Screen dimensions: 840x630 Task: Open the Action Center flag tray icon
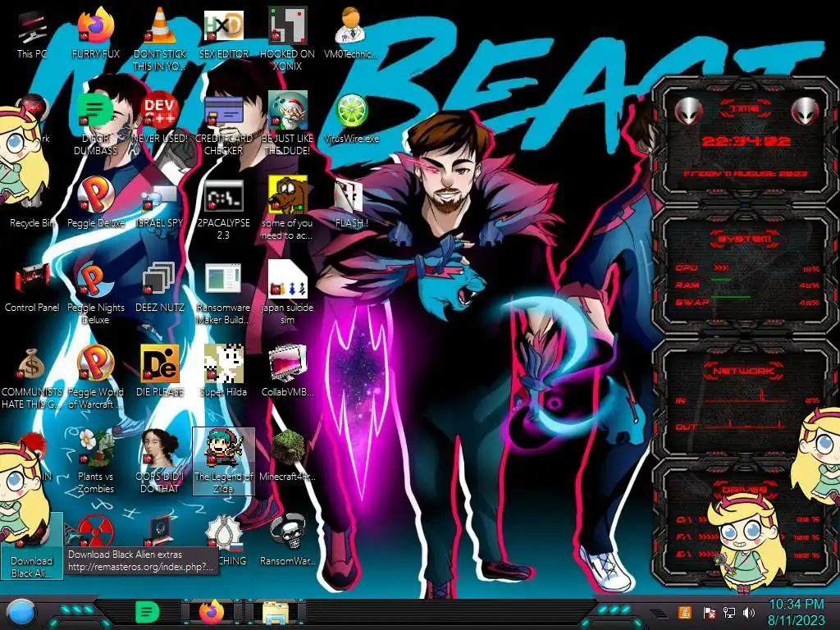tap(709, 612)
